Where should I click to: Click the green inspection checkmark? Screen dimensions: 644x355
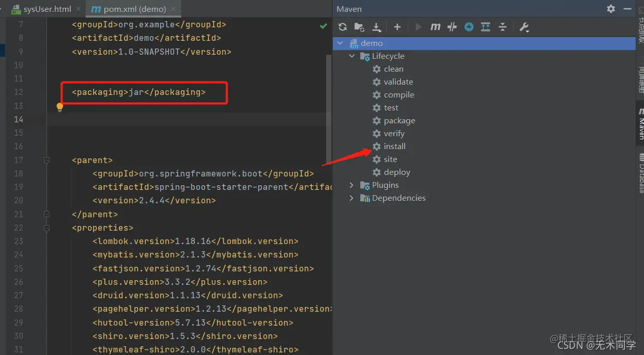tap(324, 25)
